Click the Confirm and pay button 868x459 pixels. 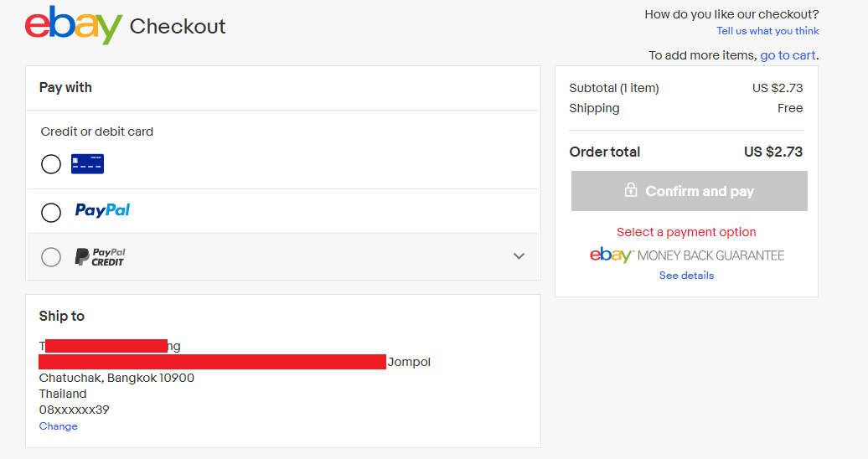(690, 191)
